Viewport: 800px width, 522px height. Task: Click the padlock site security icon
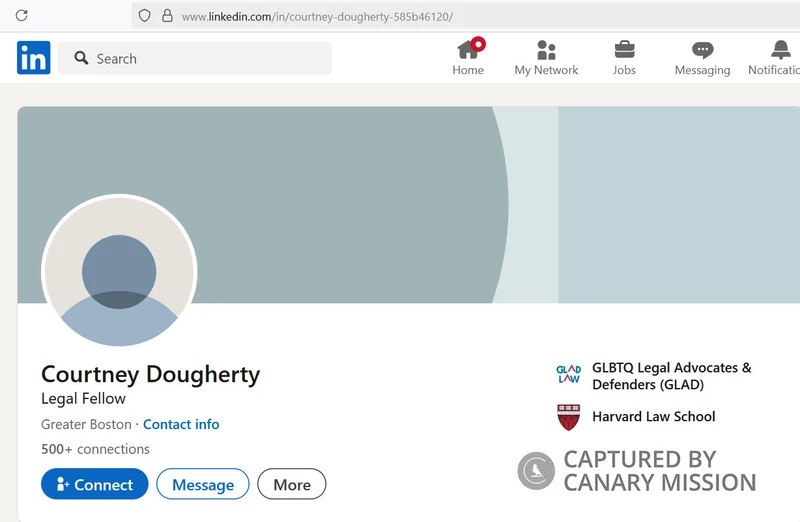coord(167,16)
